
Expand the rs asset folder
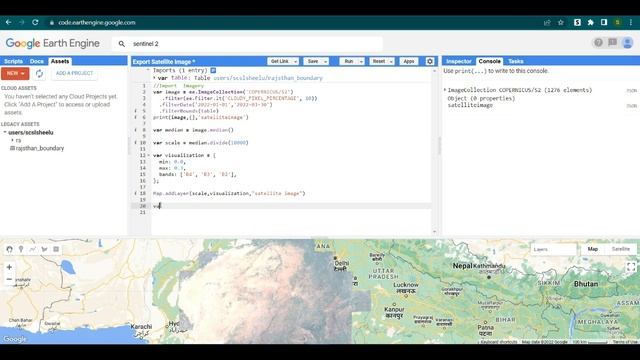[13, 140]
